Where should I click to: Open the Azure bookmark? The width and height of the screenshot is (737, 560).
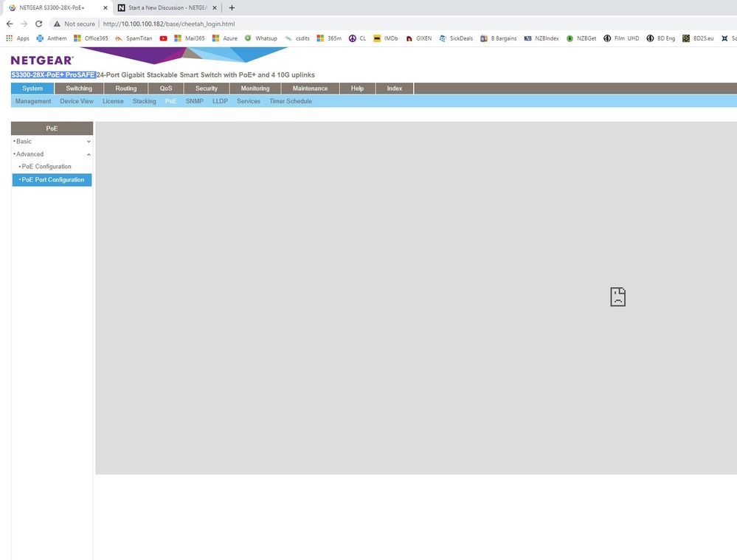(225, 38)
